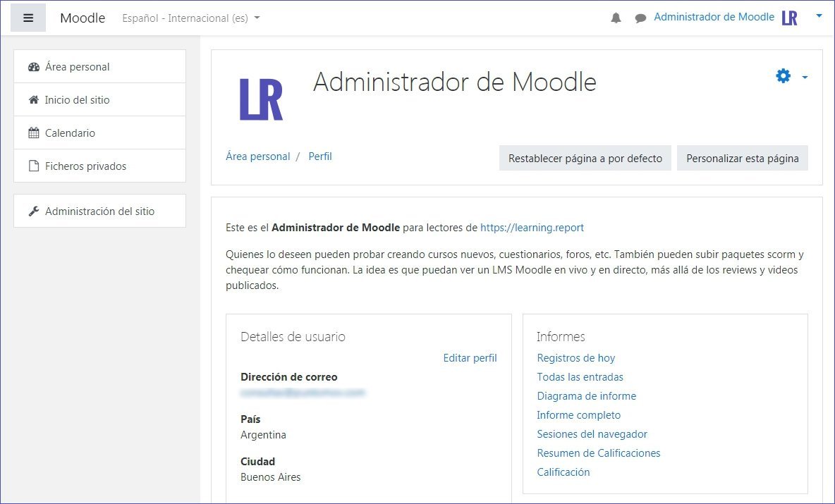This screenshot has width=835, height=504.
Task: Click the dashboard icon beside Área personal
Action: tap(34, 67)
